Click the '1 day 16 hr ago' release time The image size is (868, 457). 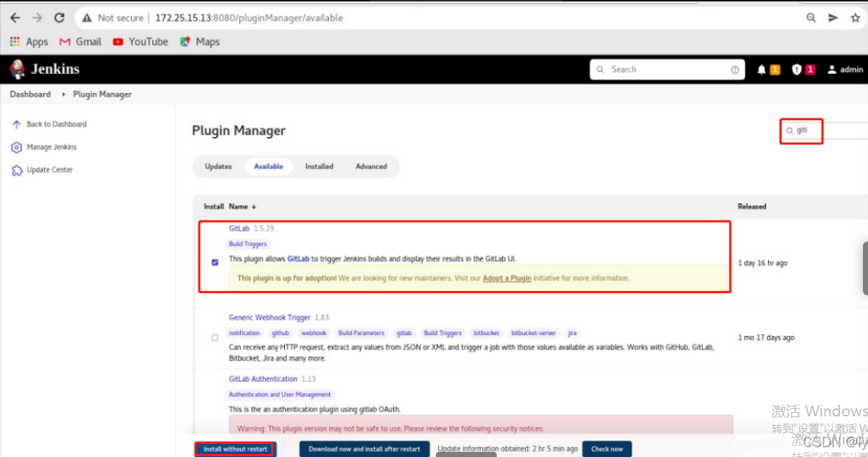pyautogui.click(x=762, y=263)
